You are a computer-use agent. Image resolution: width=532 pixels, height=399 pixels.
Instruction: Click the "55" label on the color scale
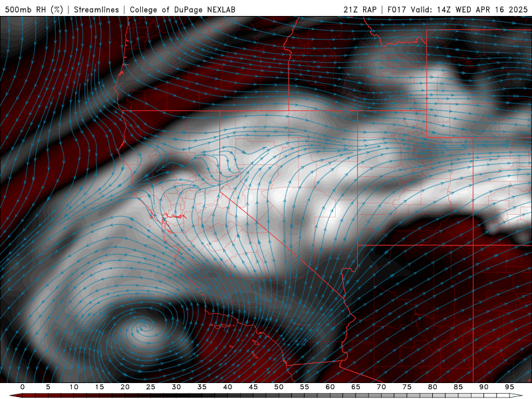point(305,387)
